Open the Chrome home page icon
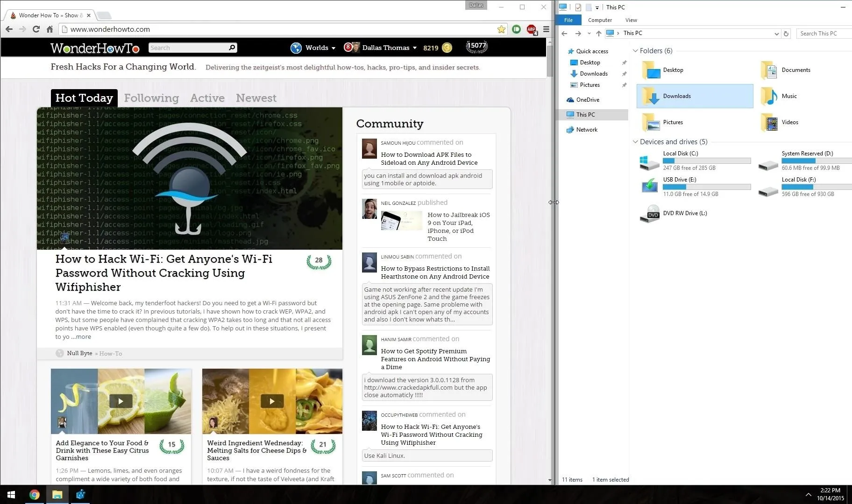This screenshot has width=852, height=504. [x=50, y=29]
